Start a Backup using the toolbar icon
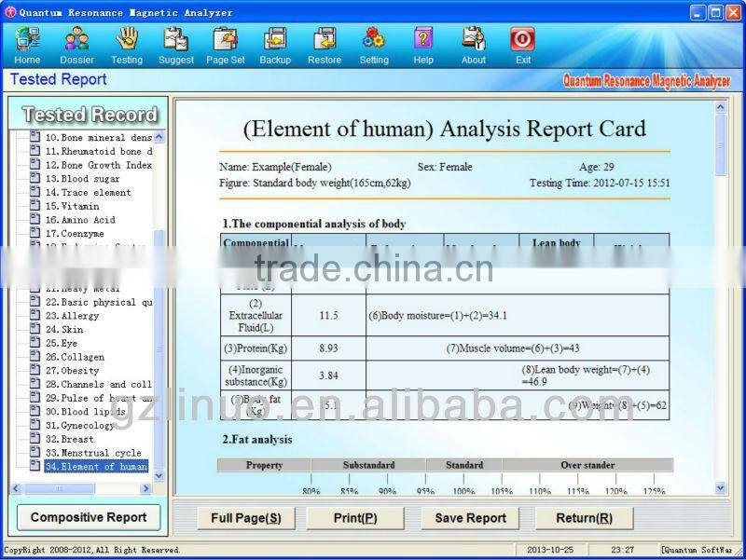The width and height of the screenshot is (746, 560). (x=274, y=42)
